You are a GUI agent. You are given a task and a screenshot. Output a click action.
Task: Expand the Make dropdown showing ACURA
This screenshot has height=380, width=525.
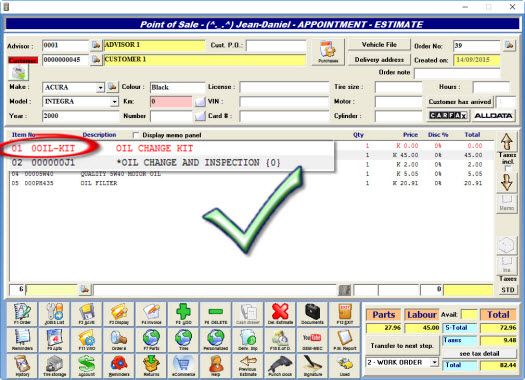[x=100, y=88]
